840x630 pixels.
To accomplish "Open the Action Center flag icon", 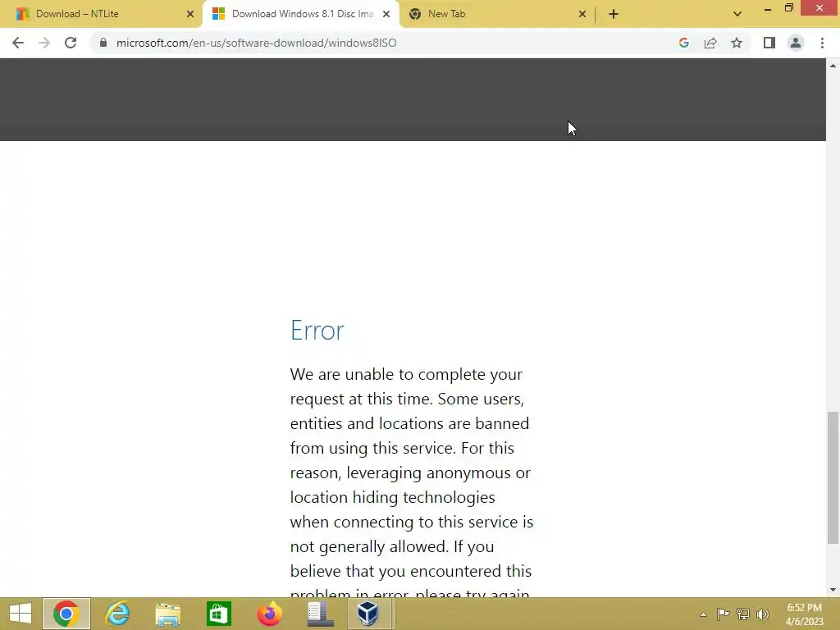I will point(723,614).
